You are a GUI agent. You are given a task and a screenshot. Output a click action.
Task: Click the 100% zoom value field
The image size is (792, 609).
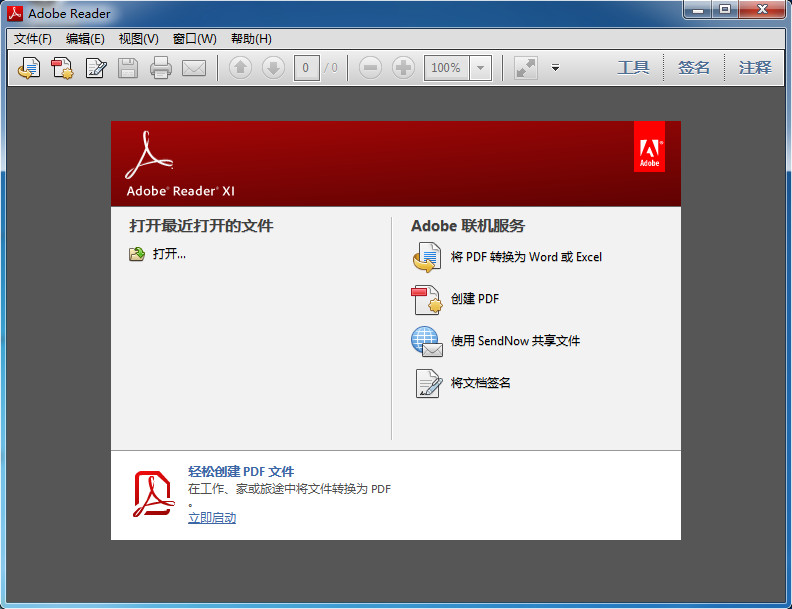click(447, 68)
